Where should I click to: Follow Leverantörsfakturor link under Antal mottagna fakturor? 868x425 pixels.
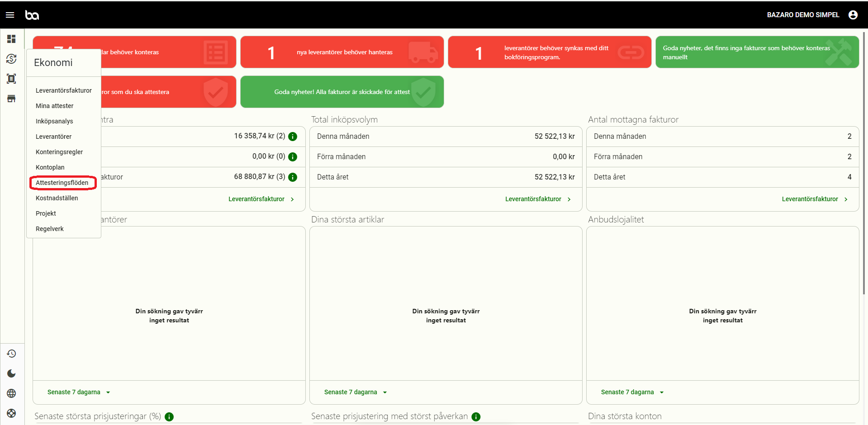(815, 199)
